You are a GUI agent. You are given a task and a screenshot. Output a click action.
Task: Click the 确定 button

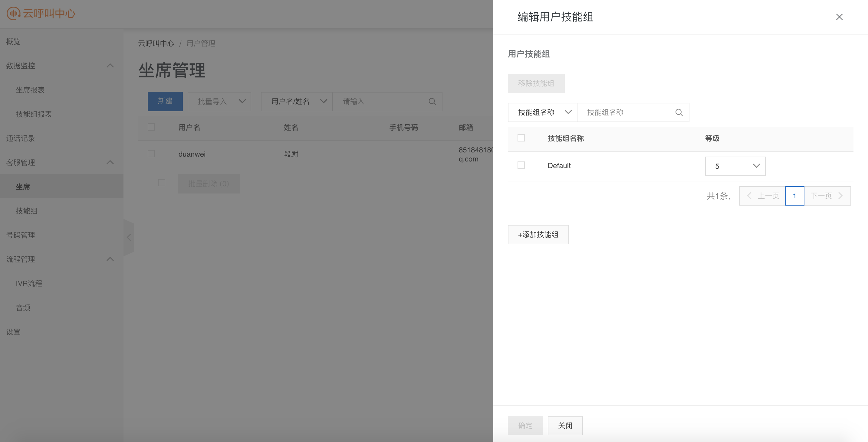(x=525, y=425)
